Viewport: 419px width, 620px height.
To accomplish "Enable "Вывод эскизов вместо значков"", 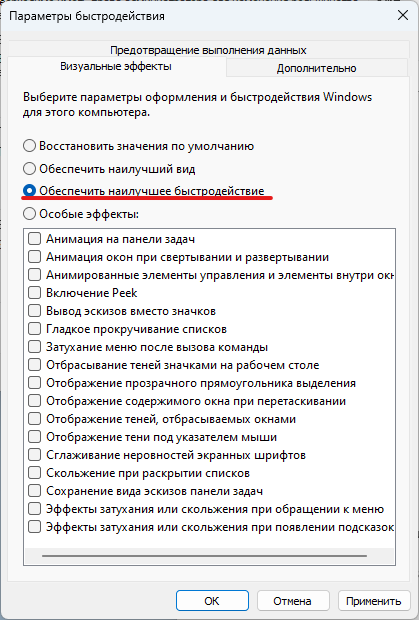I will coord(34,311).
